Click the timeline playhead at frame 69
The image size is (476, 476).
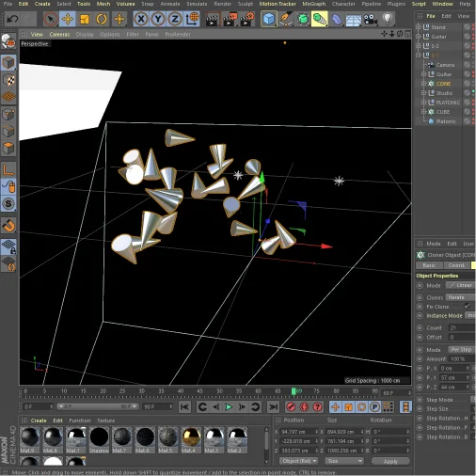pyautogui.click(x=294, y=391)
